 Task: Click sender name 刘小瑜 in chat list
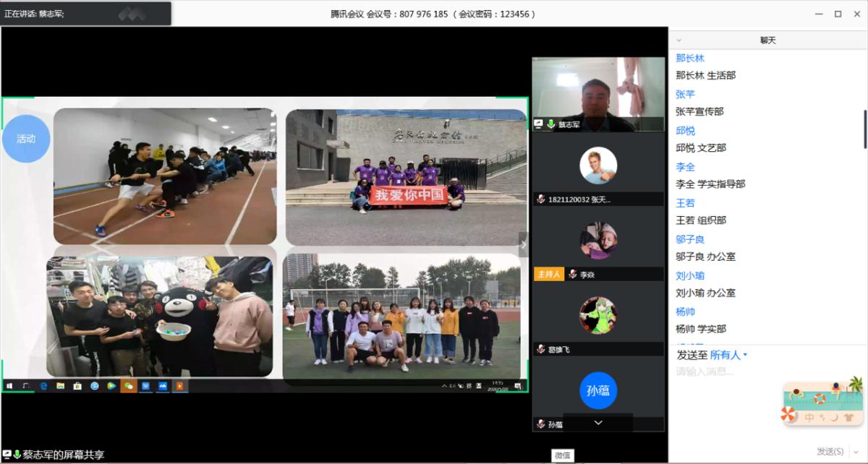pos(690,275)
